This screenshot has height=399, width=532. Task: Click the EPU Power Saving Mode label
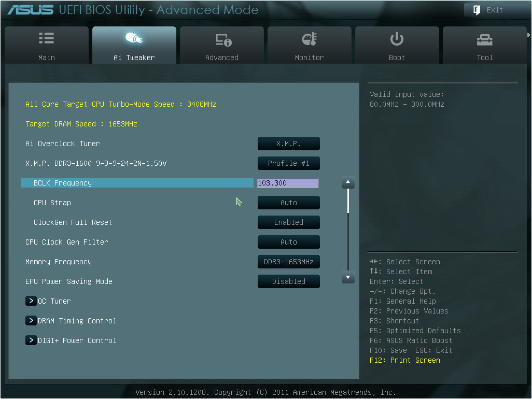click(69, 281)
